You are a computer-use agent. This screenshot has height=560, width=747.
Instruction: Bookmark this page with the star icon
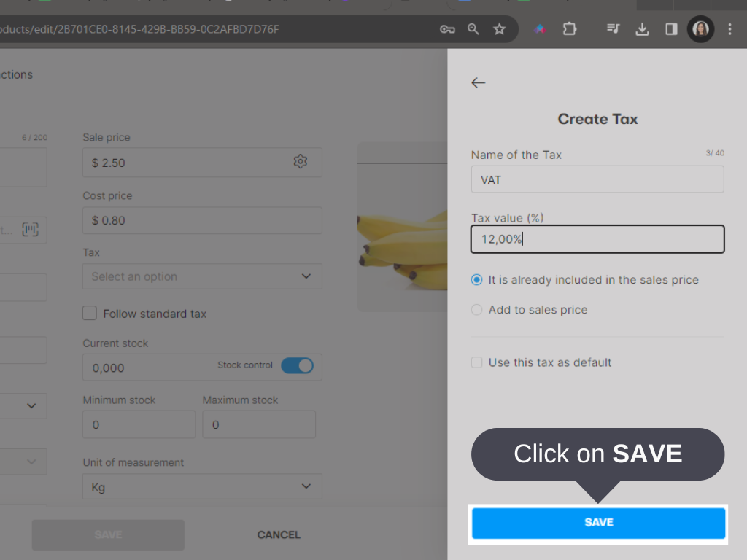[x=499, y=29]
